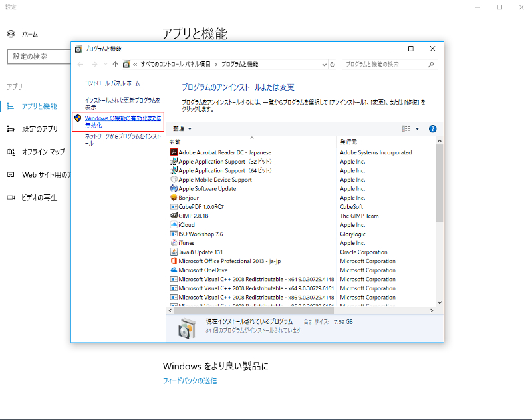Click the プログラムと機能の検索 search box
Screen dimensions: 532x420
390,64
